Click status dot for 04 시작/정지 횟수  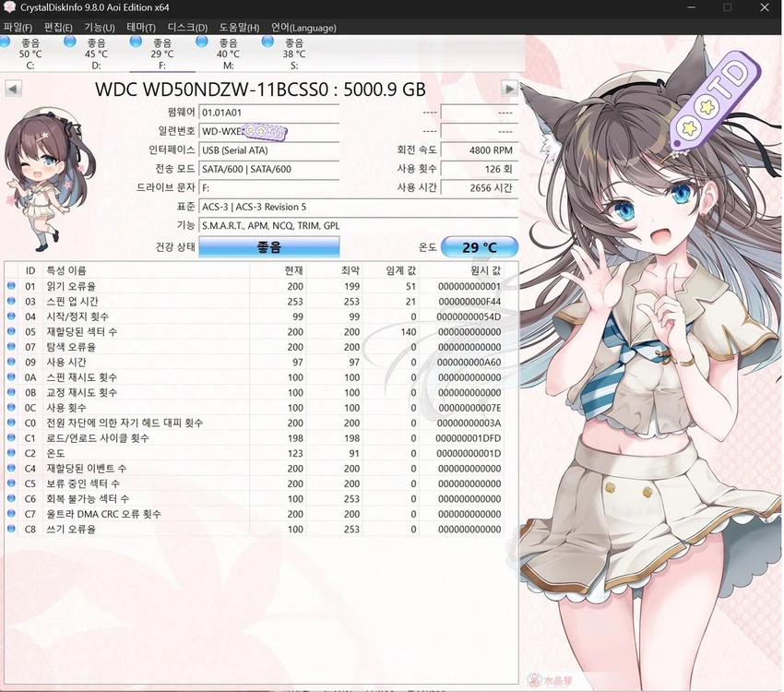tap(11, 316)
